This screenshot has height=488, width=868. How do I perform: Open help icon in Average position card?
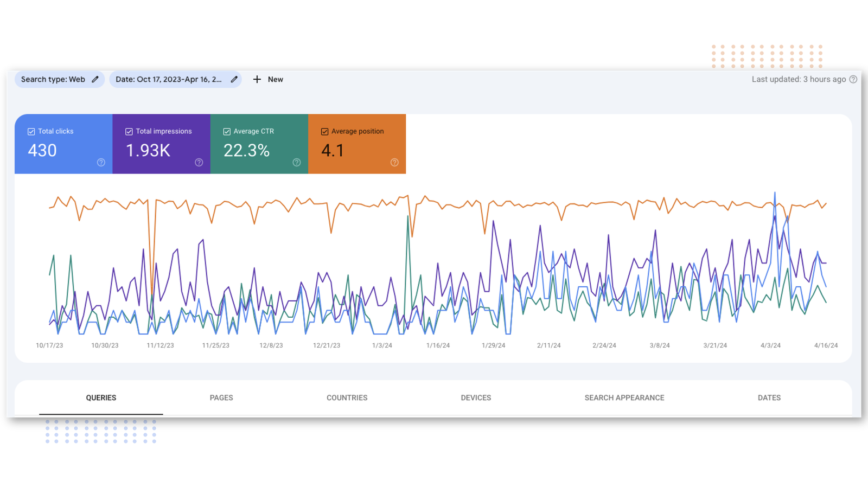(394, 163)
